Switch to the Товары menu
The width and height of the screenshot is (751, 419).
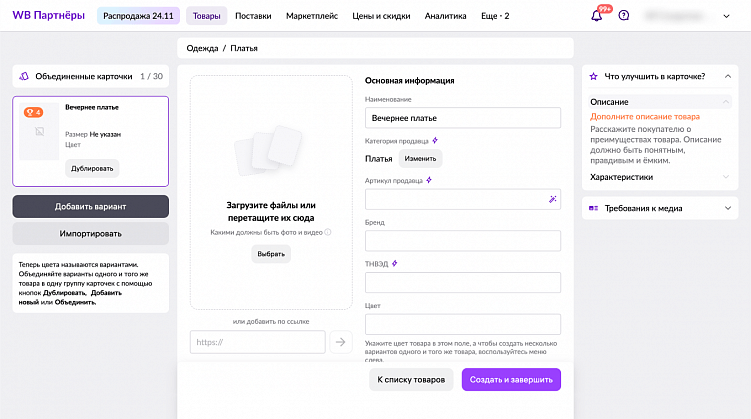tap(206, 16)
